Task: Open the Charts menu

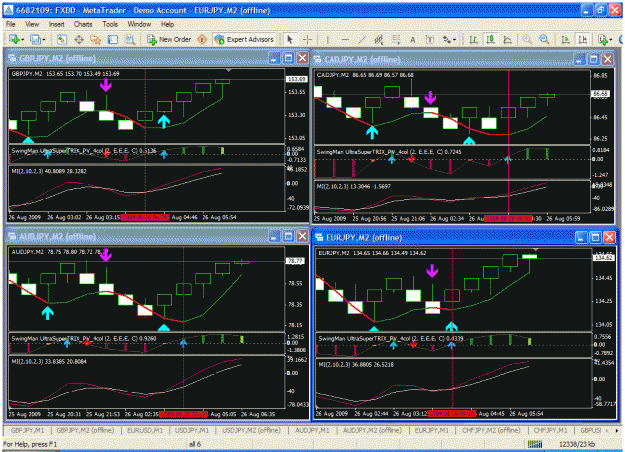Action: tap(83, 24)
